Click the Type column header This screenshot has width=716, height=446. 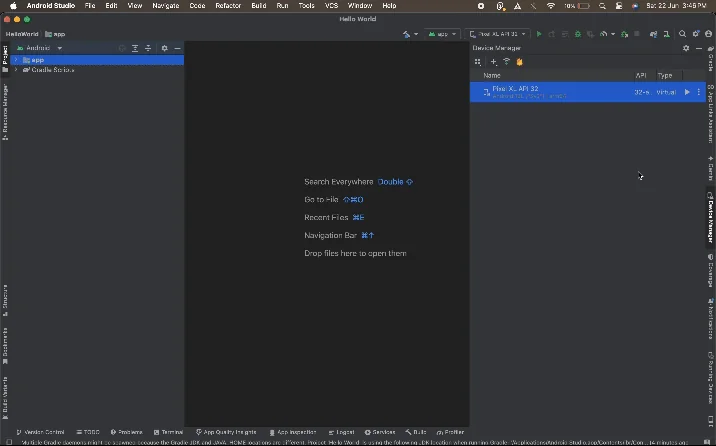point(665,75)
